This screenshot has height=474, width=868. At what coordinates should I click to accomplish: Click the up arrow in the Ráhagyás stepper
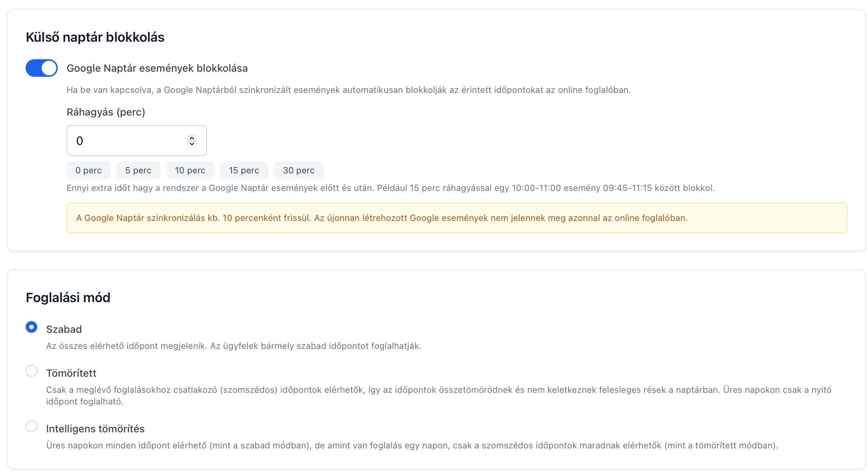[x=192, y=138]
